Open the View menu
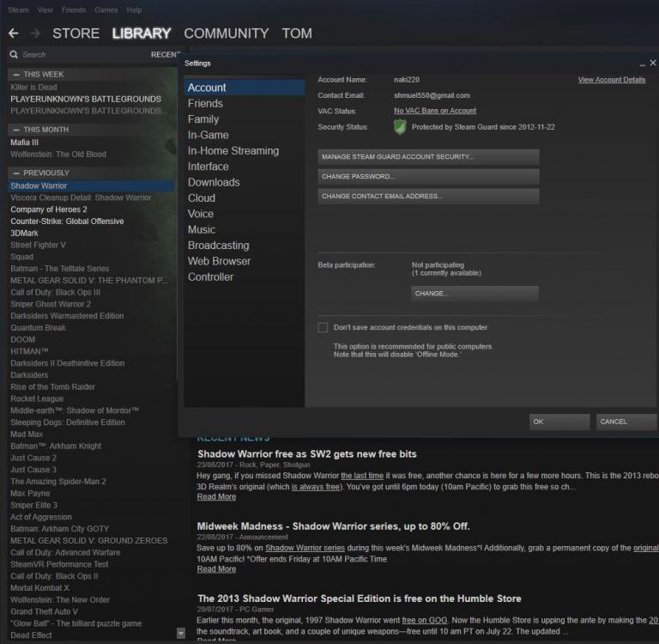Viewport: 659px width, 644px height. click(x=45, y=9)
